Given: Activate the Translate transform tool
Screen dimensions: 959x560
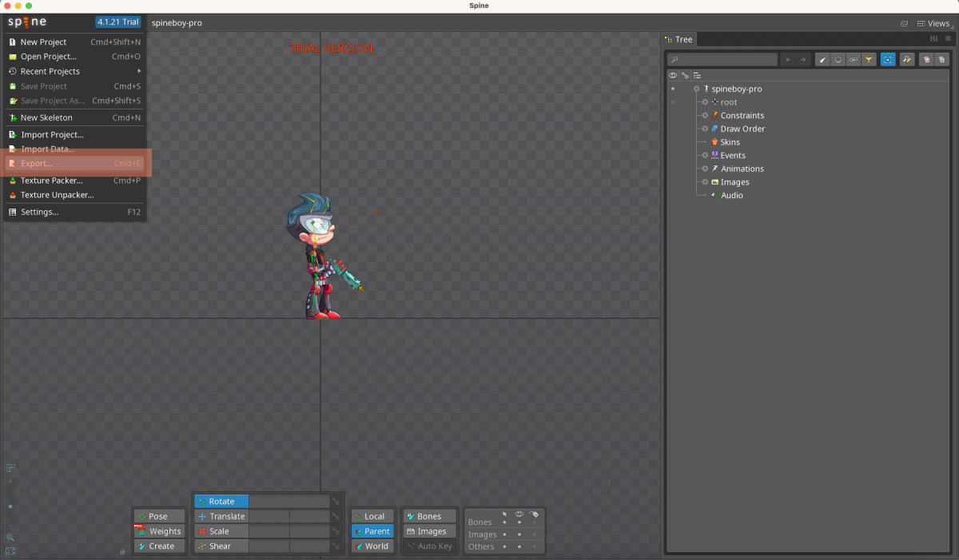Looking at the screenshot, I should pos(221,516).
